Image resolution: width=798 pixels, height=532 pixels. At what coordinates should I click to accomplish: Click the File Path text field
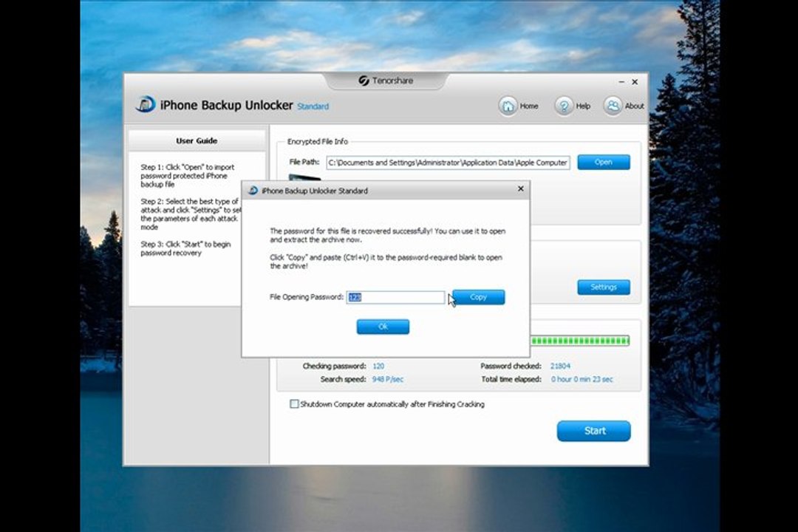point(449,163)
